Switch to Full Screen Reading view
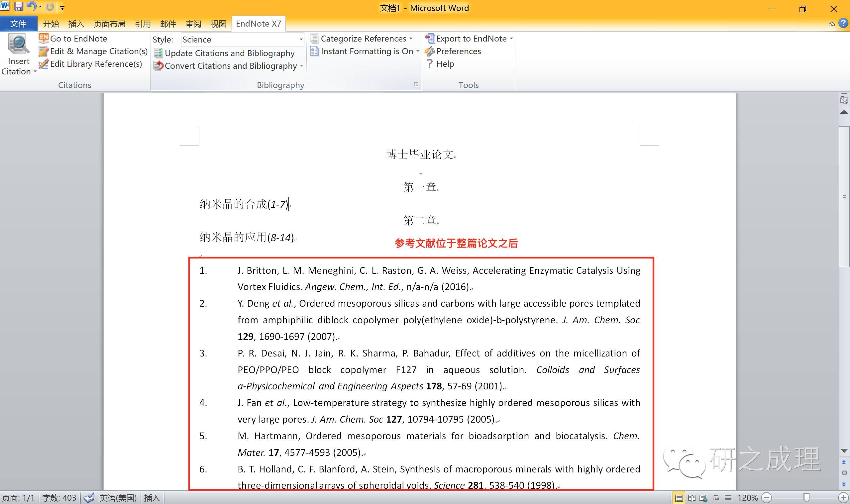850x504 pixels. [691, 498]
